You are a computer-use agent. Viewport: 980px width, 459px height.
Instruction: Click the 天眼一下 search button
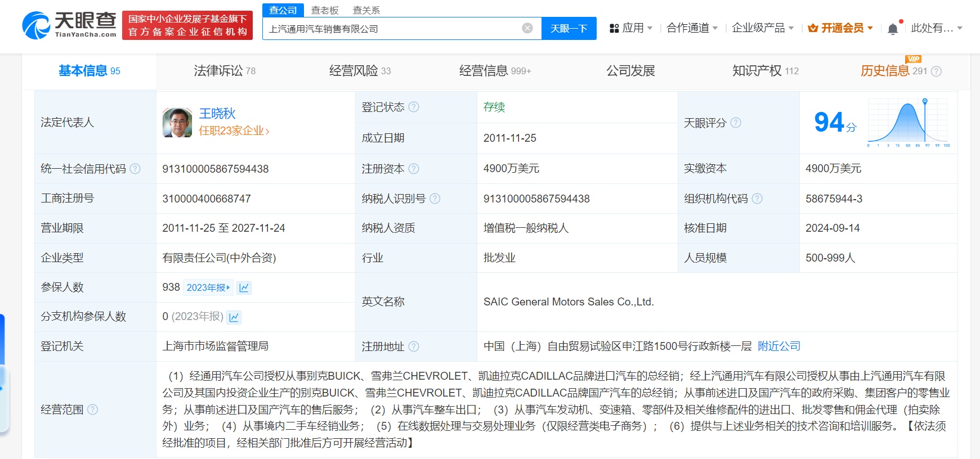click(569, 28)
